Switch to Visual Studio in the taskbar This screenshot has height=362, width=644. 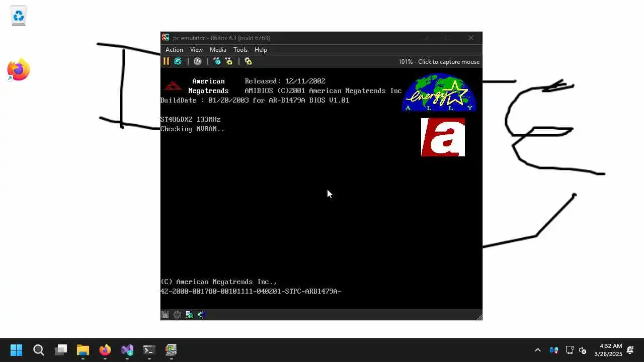(x=127, y=350)
